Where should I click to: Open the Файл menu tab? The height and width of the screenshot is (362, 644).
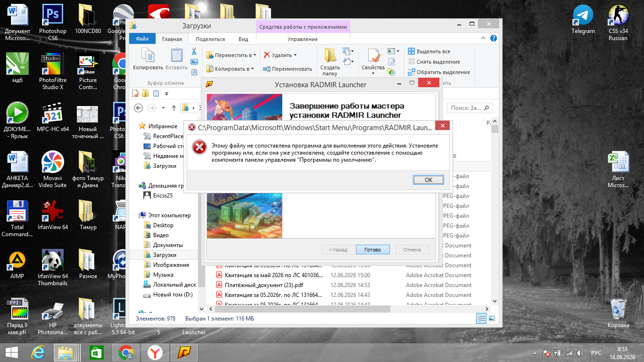(x=142, y=39)
